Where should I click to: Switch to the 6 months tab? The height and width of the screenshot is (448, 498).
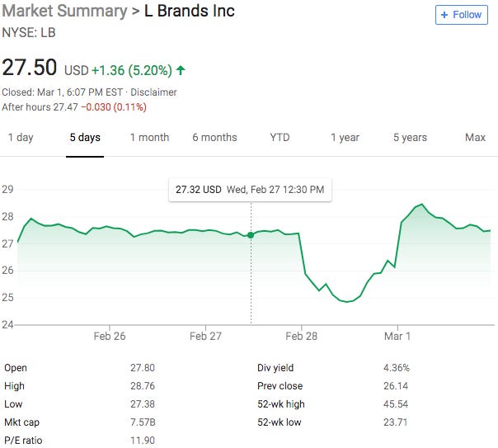[214, 138]
